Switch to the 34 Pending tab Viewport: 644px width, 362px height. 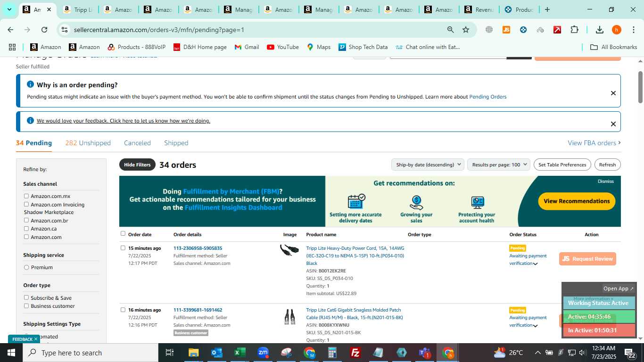pyautogui.click(x=34, y=143)
